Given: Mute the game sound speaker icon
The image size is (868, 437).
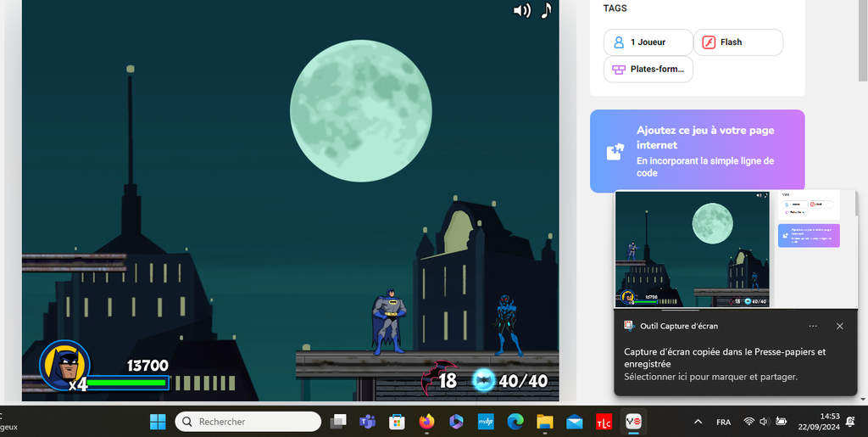Looking at the screenshot, I should [521, 10].
